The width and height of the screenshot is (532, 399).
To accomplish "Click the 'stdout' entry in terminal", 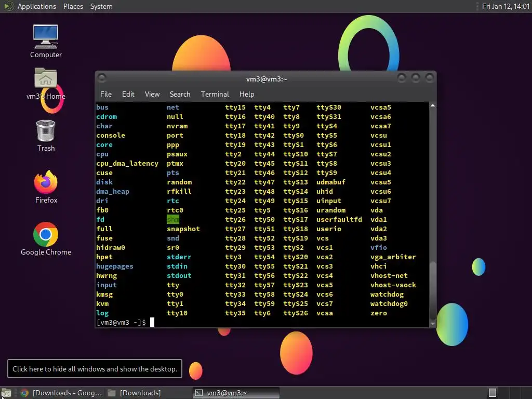I will point(179,275).
